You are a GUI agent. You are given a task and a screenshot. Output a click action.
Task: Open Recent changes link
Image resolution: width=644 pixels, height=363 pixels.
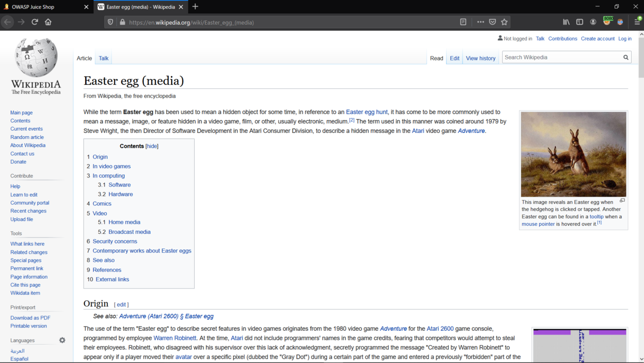28,211
